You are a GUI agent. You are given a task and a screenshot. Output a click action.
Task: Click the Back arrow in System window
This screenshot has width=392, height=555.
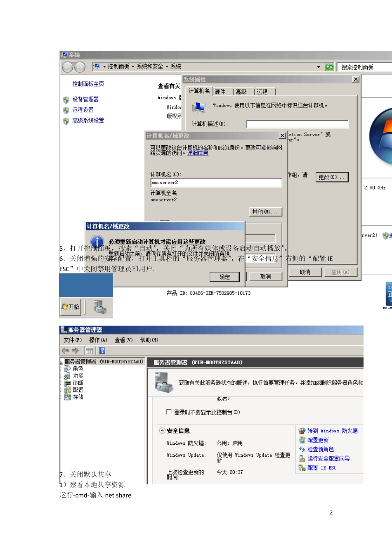(x=68, y=67)
